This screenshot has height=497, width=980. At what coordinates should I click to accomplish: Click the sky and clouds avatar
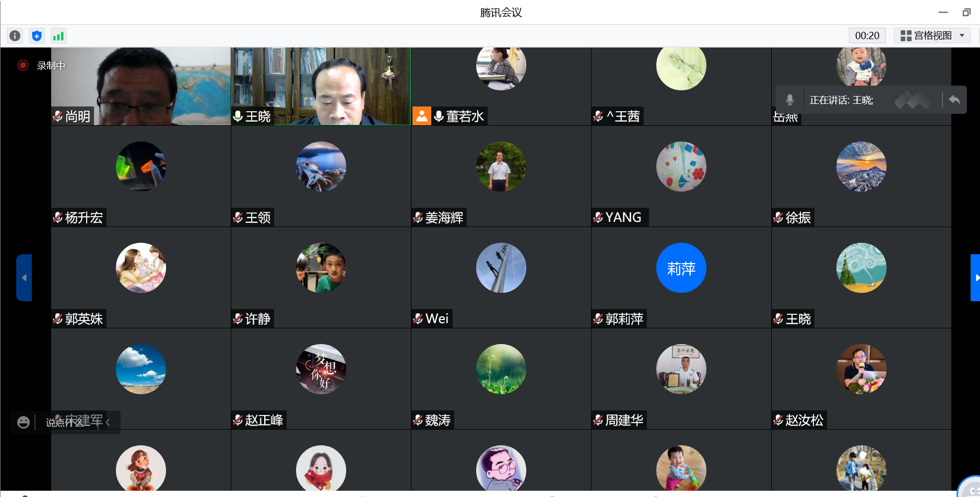click(x=141, y=369)
